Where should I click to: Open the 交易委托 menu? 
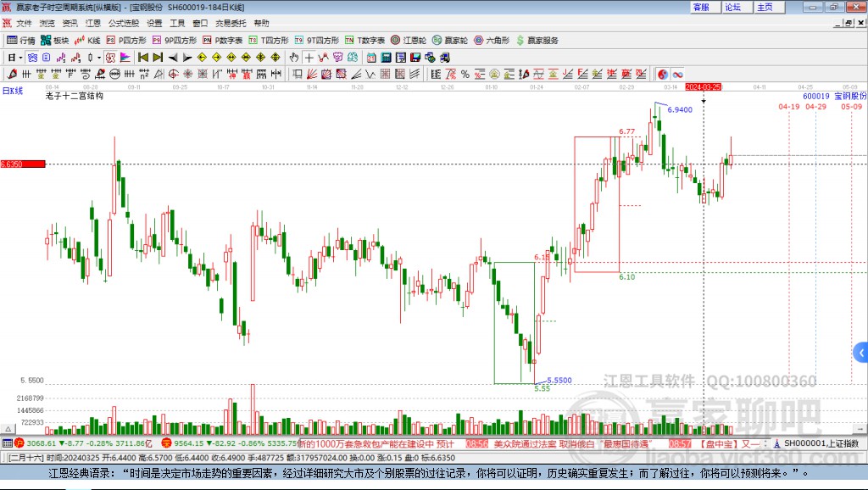point(231,23)
